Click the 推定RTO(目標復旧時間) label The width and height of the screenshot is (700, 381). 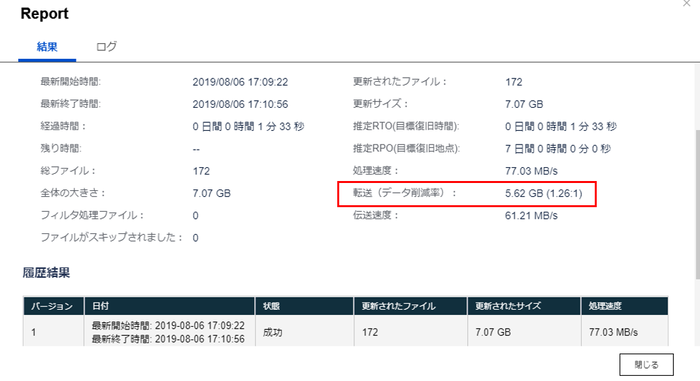click(x=406, y=126)
